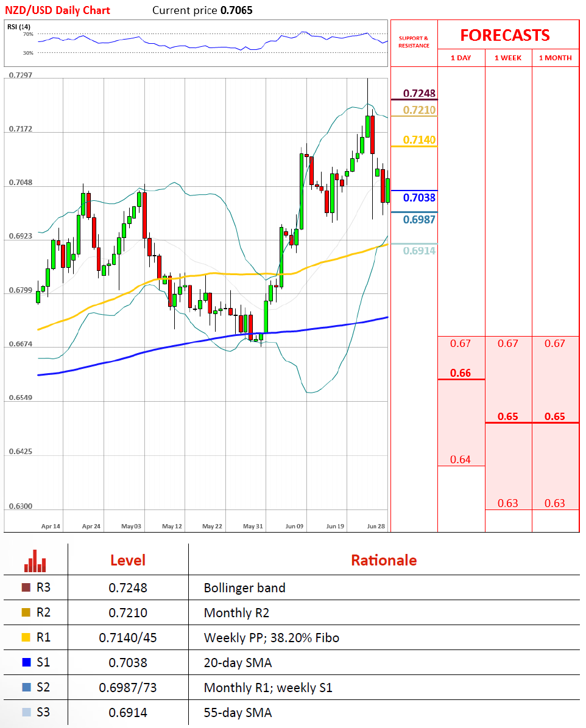The image size is (586, 728).
Task: Click the 0.6914 level table cell
Action: (x=128, y=713)
